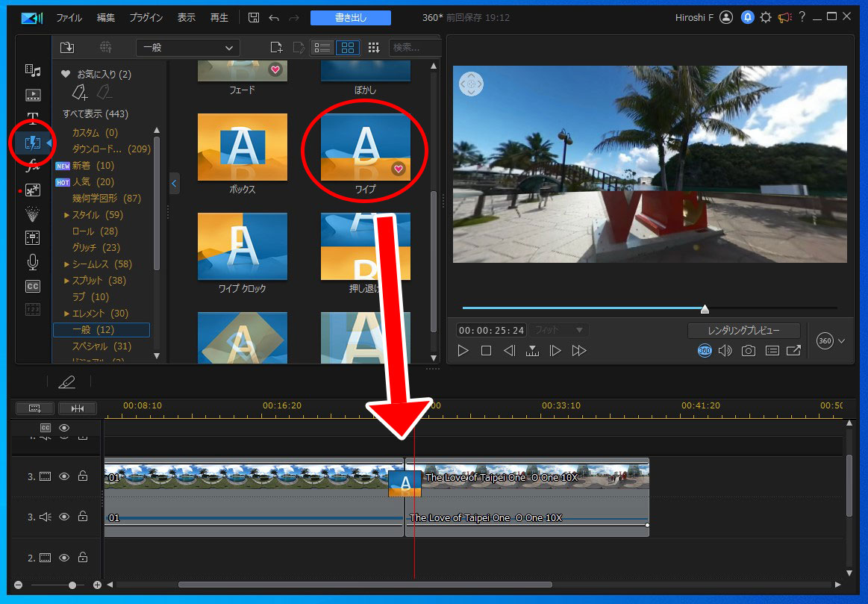Toggle the lock on video track 2
The image size is (868, 604).
pyautogui.click(x=83, y=558)
